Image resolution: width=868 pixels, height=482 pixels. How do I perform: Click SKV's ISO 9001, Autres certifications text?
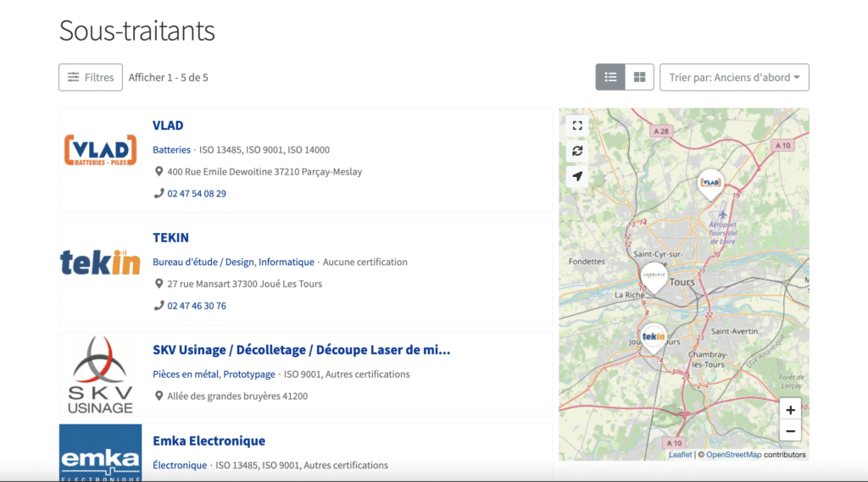(347, 374)
